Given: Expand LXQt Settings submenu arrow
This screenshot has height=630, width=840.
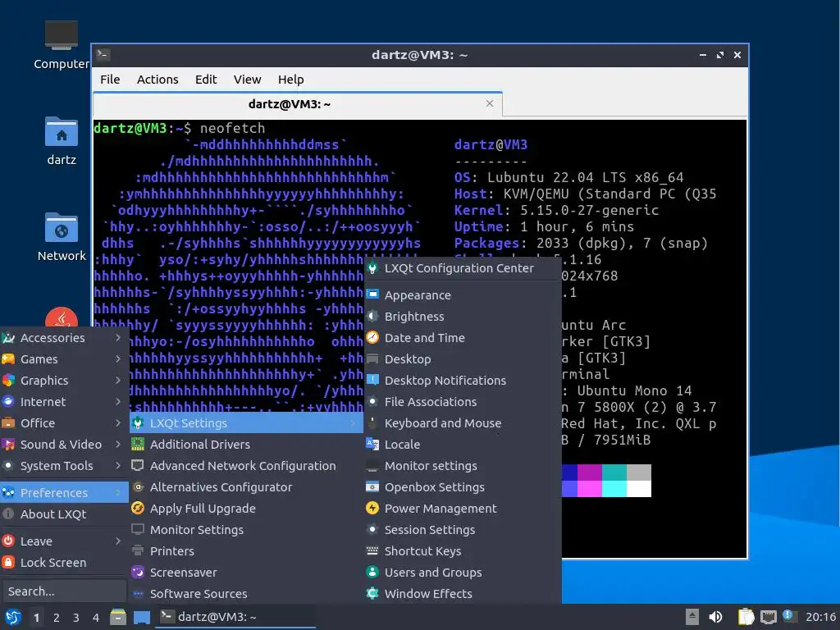Looking at the screenshot, I should pos(353,423).
